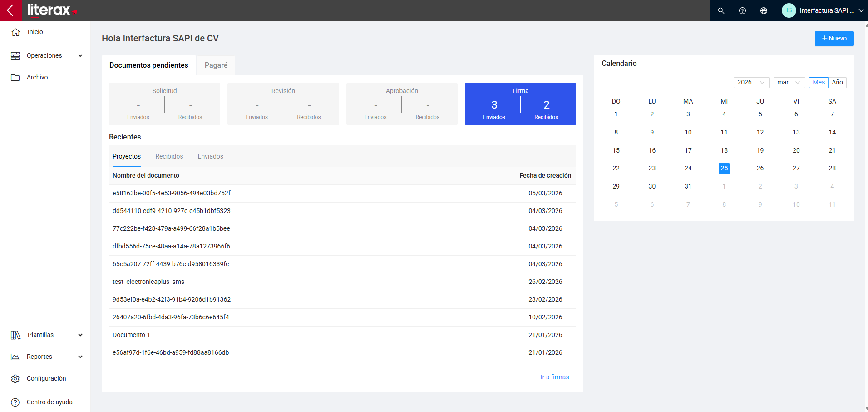Click the Nuevo button

[x=834, y=39]
